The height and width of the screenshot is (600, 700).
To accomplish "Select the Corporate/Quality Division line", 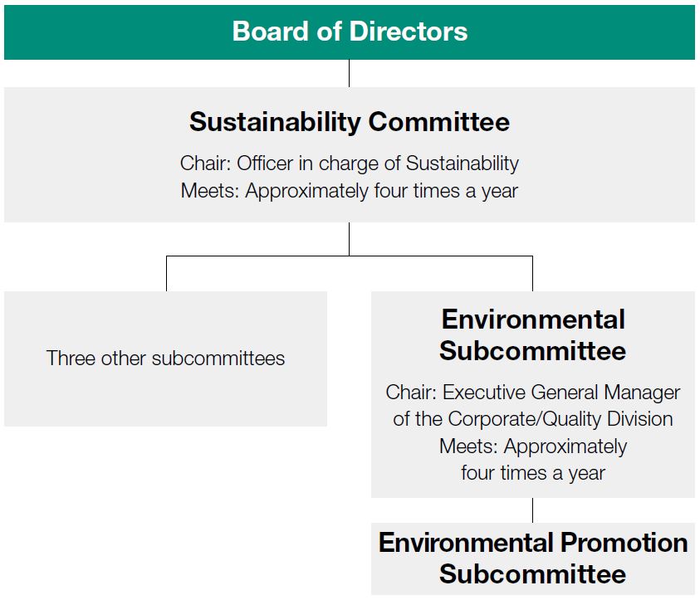I will 532,419.
